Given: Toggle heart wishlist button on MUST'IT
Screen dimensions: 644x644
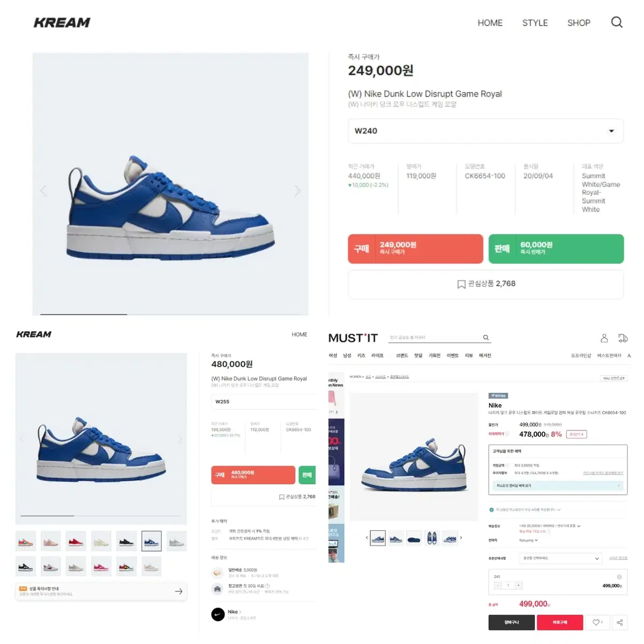Looking at the screenshot, I should point(597,623).
